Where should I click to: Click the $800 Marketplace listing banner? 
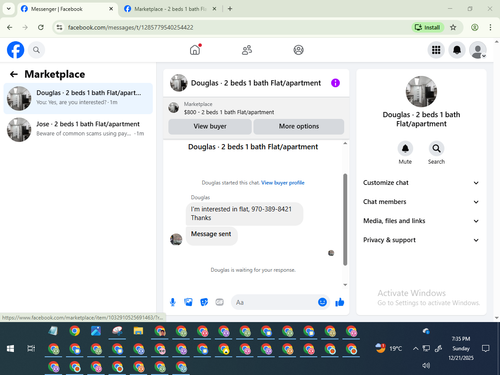256,108
